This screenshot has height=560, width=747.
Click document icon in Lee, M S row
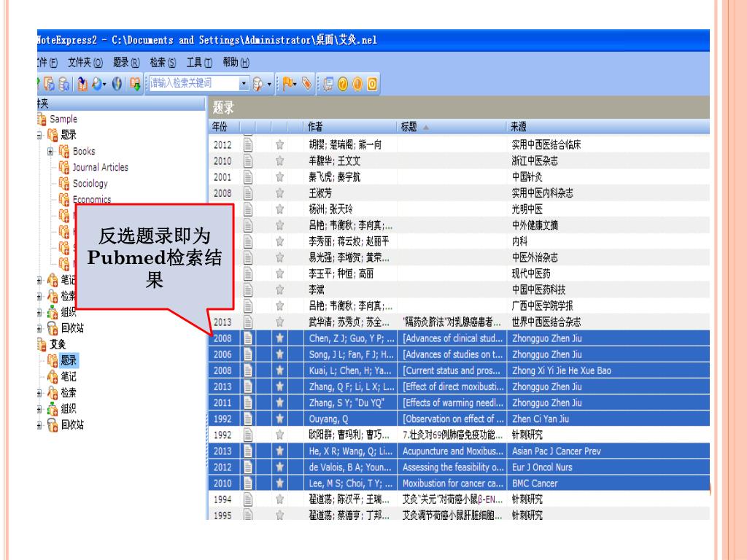pos(248,483)
